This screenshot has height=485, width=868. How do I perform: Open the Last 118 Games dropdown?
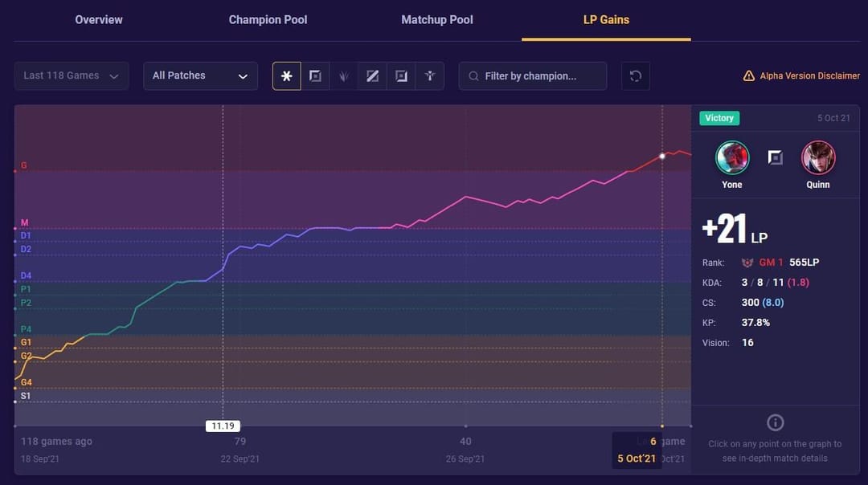[x=71, y=75]
